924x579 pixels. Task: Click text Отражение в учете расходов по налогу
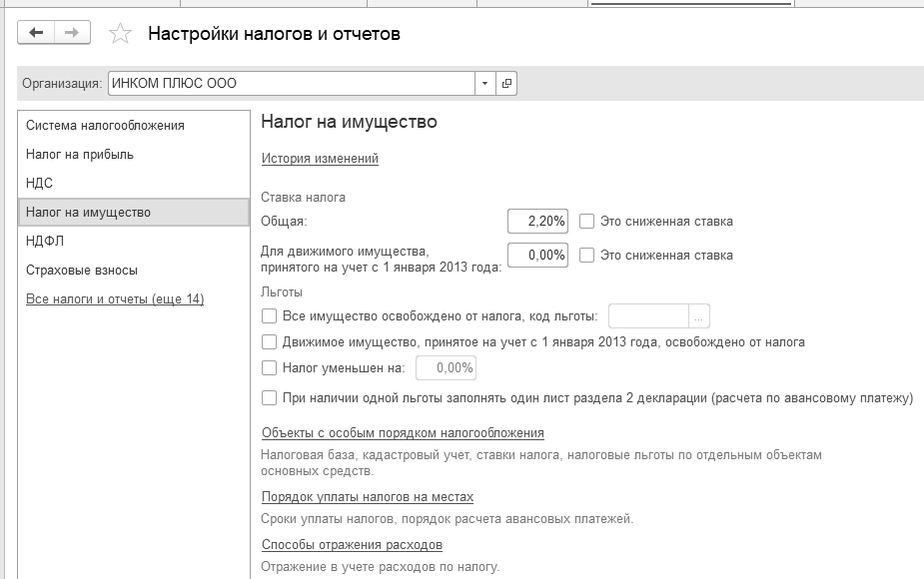381,567
